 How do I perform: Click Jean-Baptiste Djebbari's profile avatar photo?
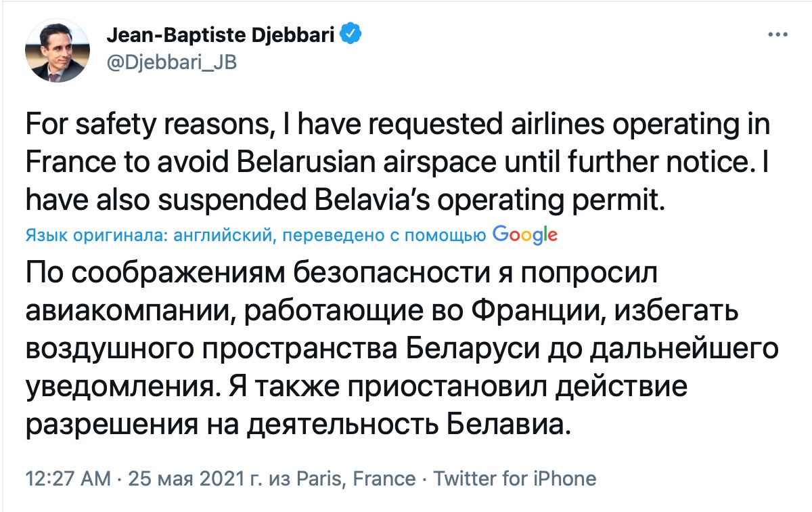point(58,50)
